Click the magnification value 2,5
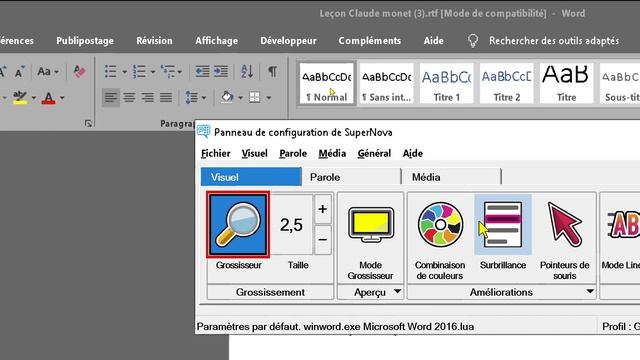The image size is (640, 360). point(291,225)
